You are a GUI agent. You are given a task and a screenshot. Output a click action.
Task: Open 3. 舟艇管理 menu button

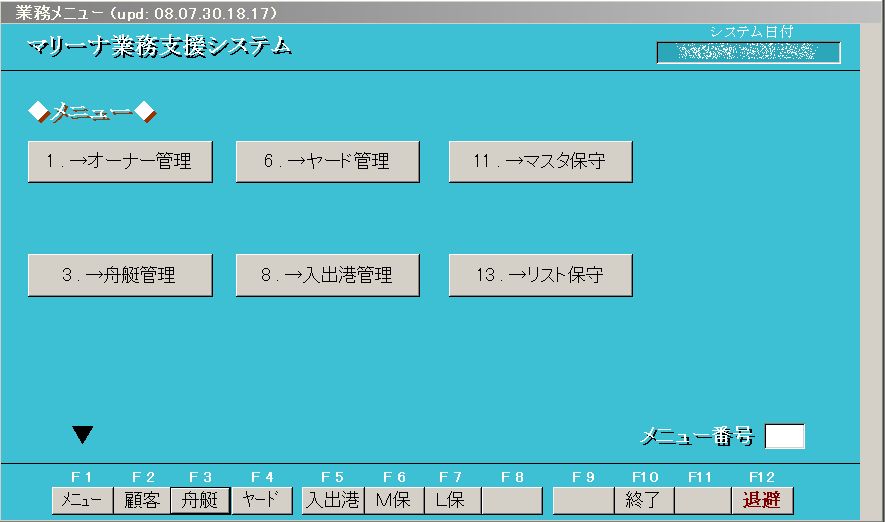120,276
